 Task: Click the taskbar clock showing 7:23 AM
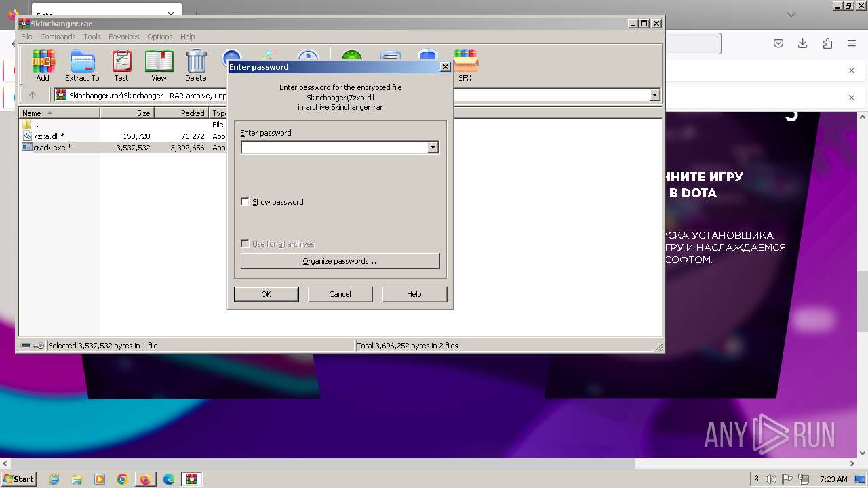click(833, 479)
